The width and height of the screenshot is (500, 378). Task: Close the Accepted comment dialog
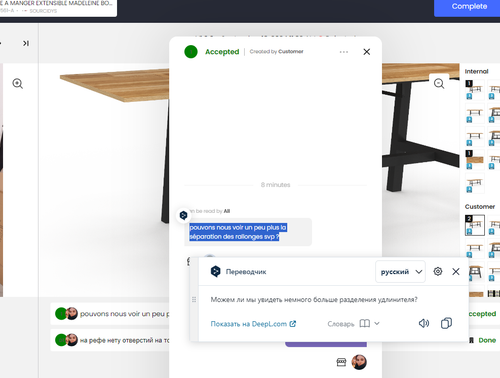tap(367, 52)
